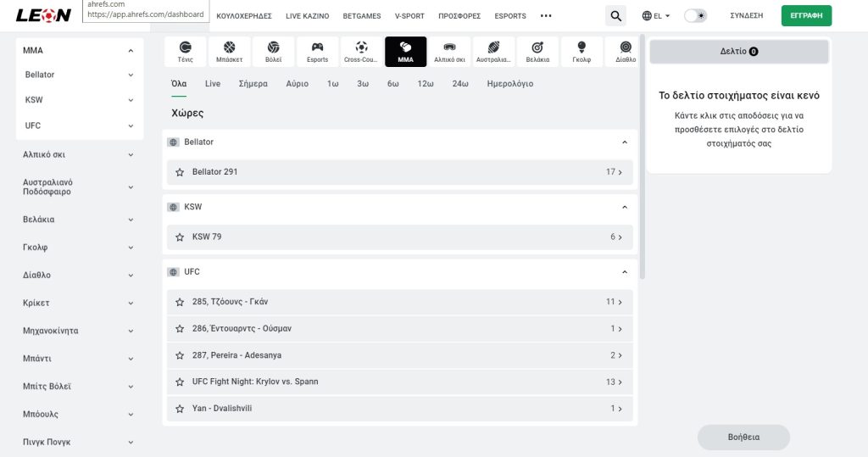
Task: Open the Βοήθεια help button
Action: click(743, 437)
